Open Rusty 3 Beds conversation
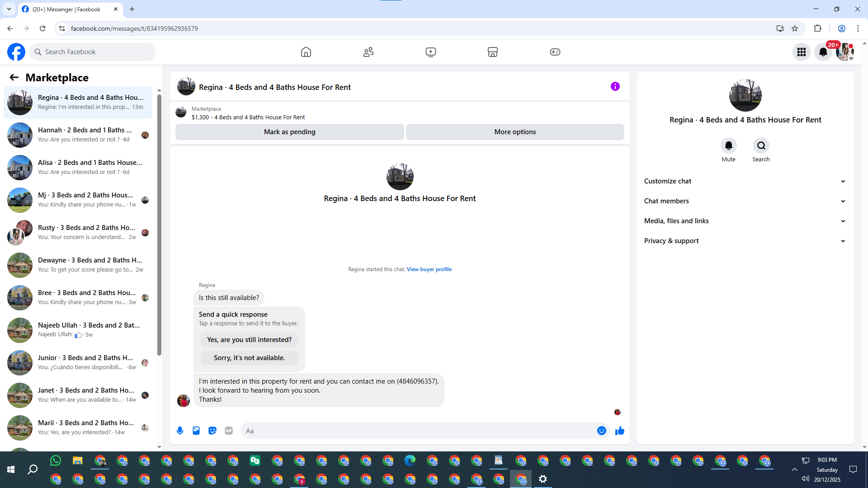This screenshot has height=488, width=868. pyautogui.click(x=78, y=233)
